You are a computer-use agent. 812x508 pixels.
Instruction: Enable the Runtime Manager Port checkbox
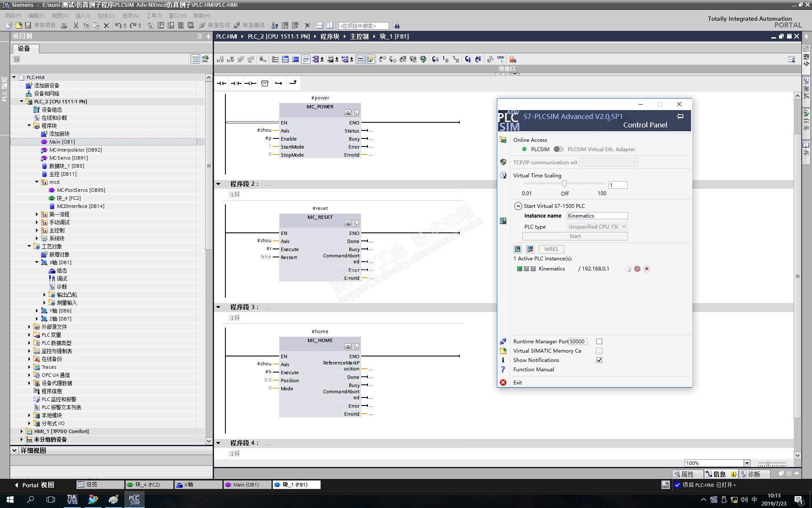[x=599, y=342]
